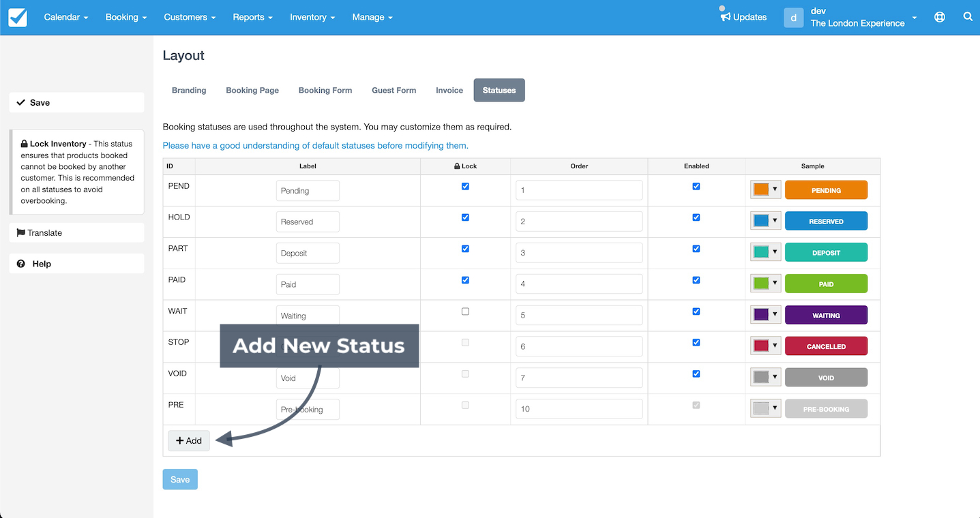Image resolution: width=980 pixels, height=518 pixels.
Task: Click the Paid label input field
Action: (308, 284)
